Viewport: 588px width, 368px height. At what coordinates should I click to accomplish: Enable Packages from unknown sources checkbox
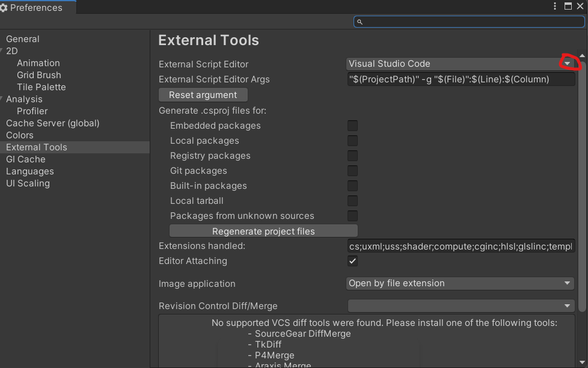tap(352, 216)
